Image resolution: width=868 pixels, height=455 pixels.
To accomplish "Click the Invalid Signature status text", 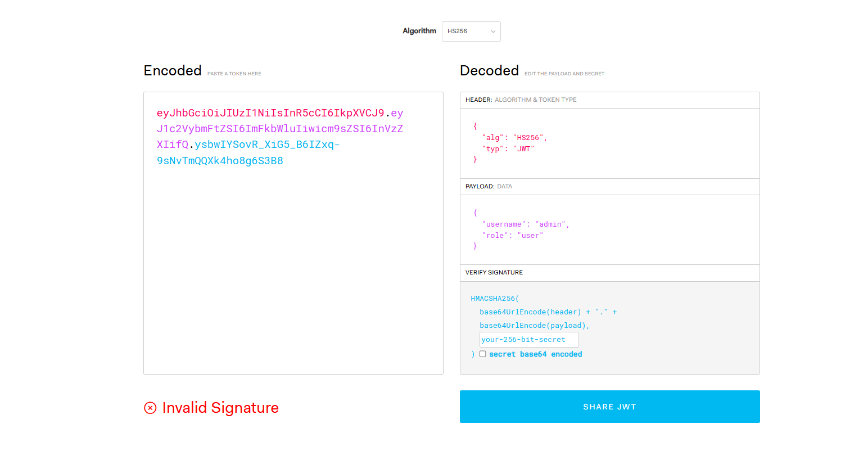I will (x=220, y=408).
